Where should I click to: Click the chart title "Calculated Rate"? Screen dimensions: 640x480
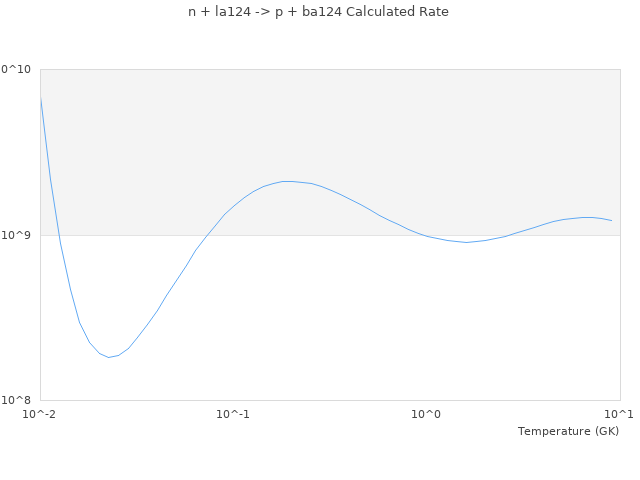[x=318, y=12]
